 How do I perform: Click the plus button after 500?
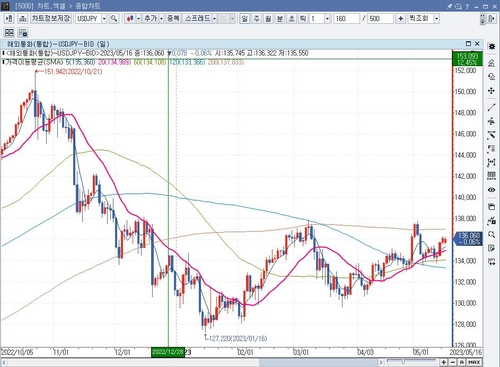(x=400, y=19)
